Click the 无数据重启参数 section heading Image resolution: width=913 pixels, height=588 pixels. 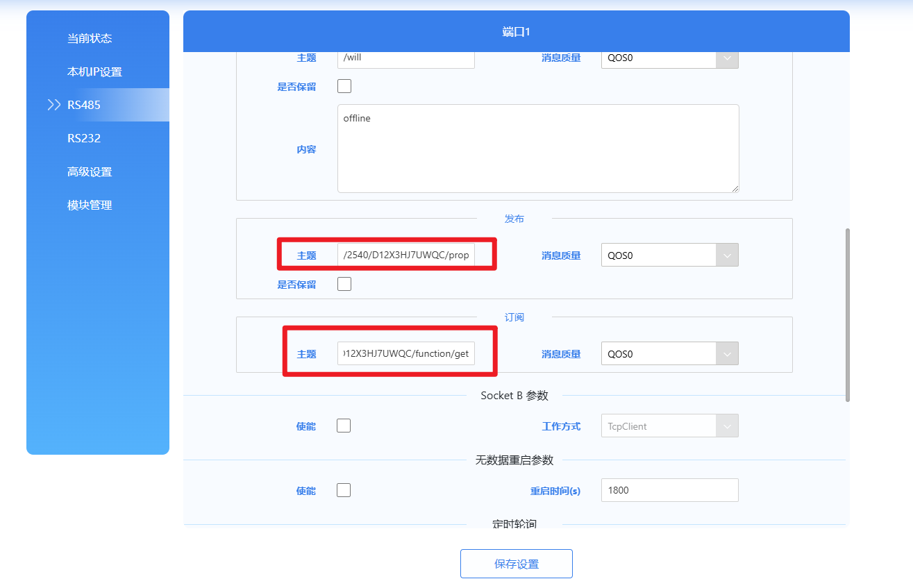(514, 460)
